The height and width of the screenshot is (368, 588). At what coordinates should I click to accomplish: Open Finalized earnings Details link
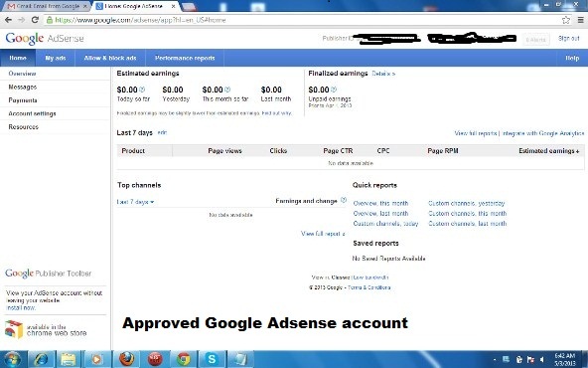383,74
